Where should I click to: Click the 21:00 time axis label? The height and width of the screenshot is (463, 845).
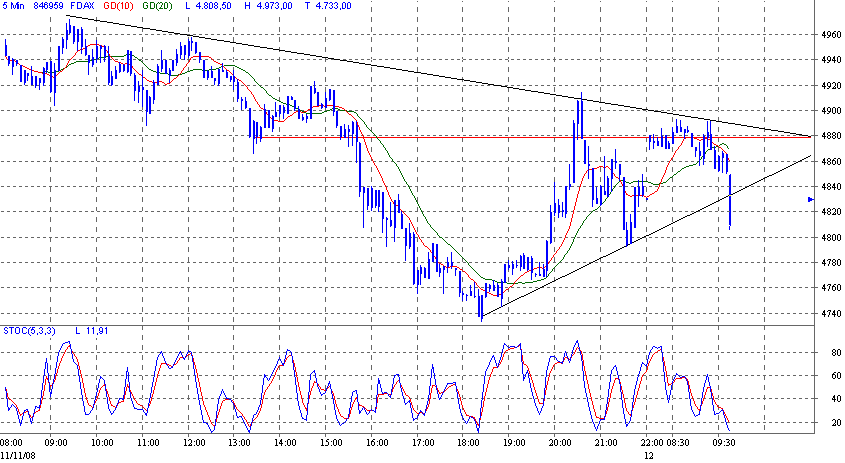click(x=606, y=443)
